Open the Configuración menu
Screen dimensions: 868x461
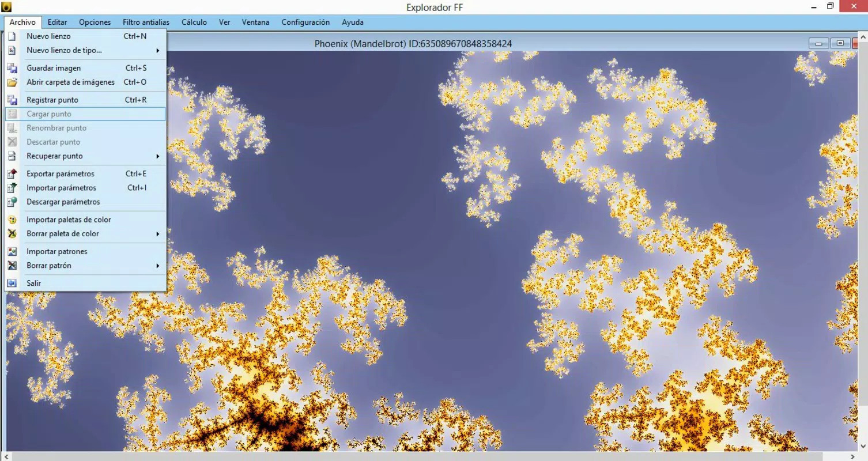point(305,22)
